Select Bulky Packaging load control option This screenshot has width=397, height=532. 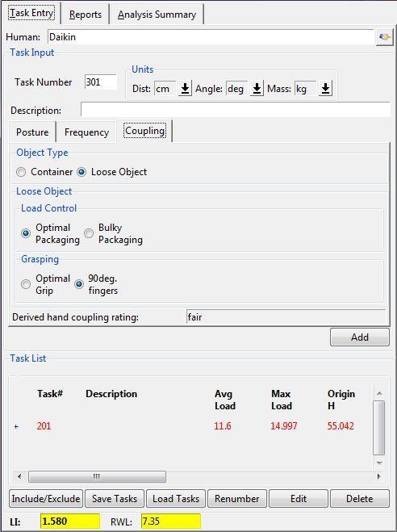point(89,233)
